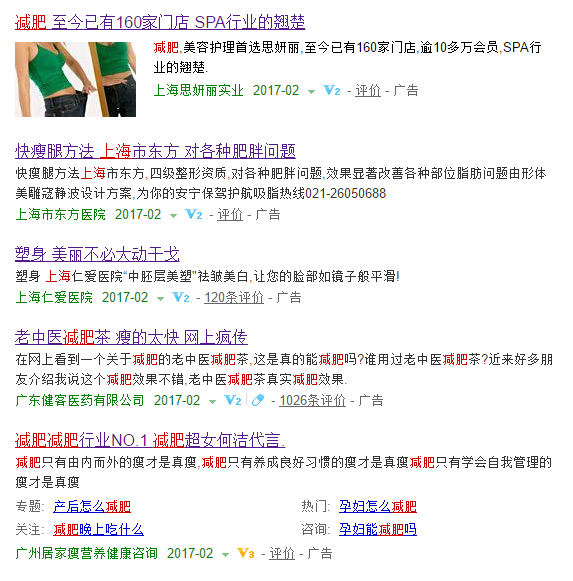The image size is (573, 581).
Task: Open the weight-loss ad thumbnail image
Action: pos(75,79)
